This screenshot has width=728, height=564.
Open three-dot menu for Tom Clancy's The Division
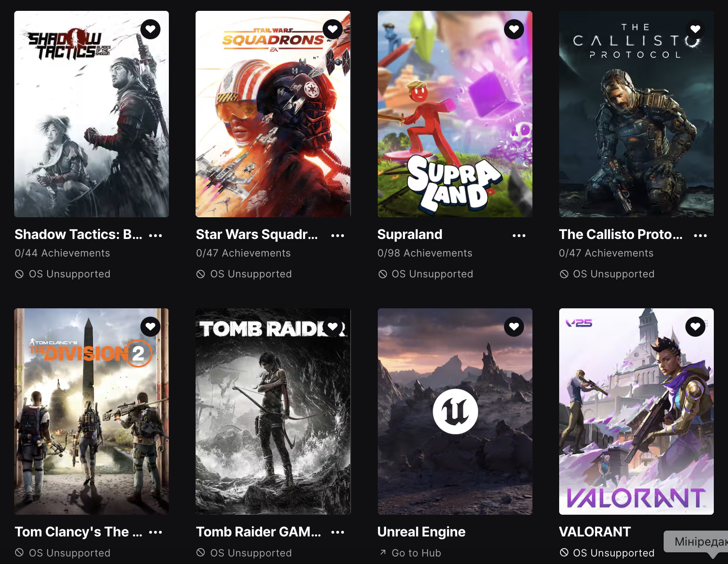click(x=155, y=532)
